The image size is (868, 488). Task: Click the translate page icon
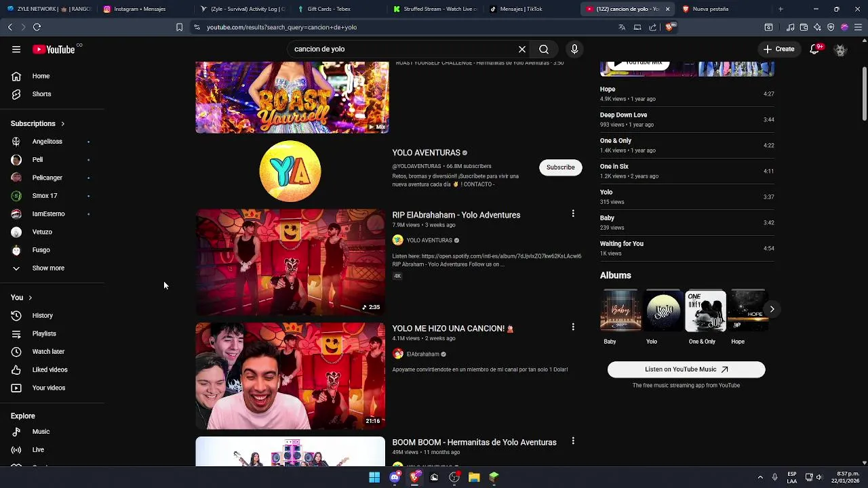(x=622, y=27)
